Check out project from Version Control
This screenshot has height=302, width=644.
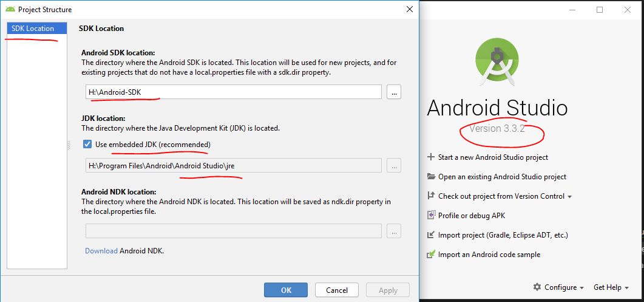501,196
